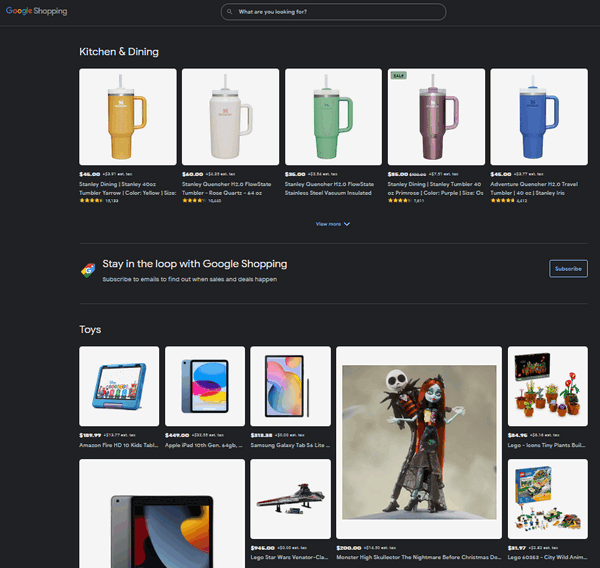Open the Rose Quartz Stanley tumbler image
Viewport: 600px width, 568px height.
(230, 117)
